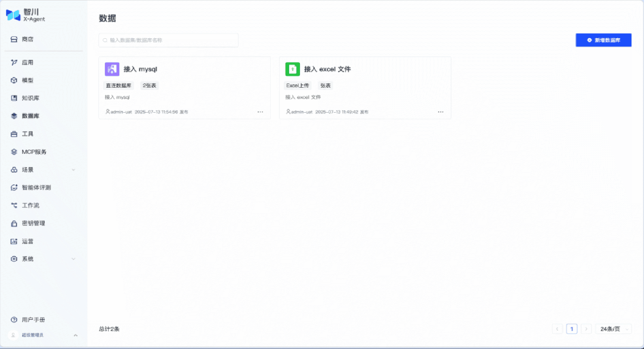Click the 密钥管理 lock icon in sidebar
Screen dimensions: 644x349
[x=14, y=224]
